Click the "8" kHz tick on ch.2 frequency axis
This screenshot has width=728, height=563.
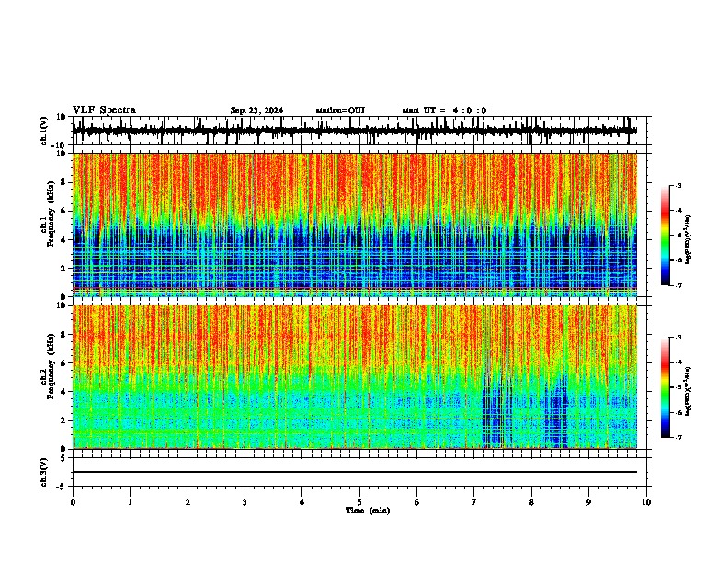(x=63, y=335)
